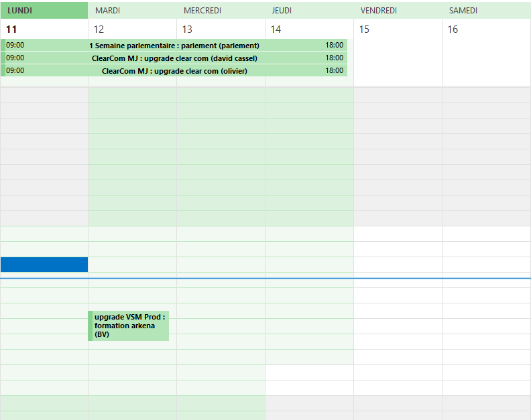Select date 16 on Saturday
Screen dimensions: 531x420
pos(453,29)
